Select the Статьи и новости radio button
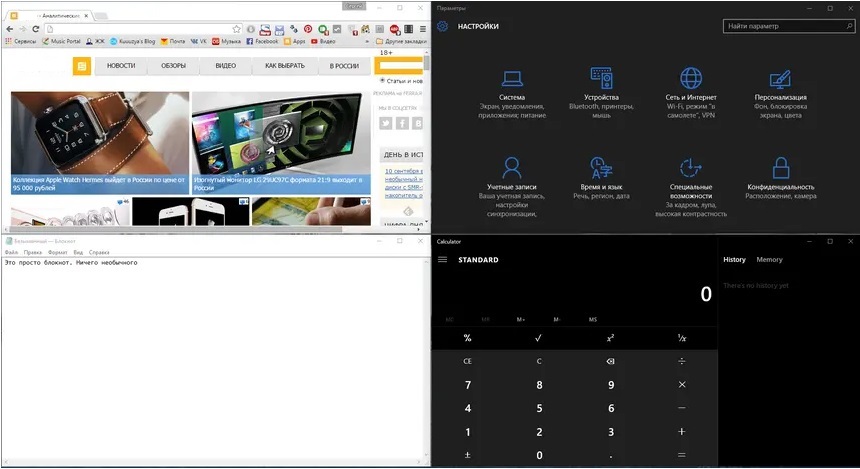860x469 pixels. [380, 80]
